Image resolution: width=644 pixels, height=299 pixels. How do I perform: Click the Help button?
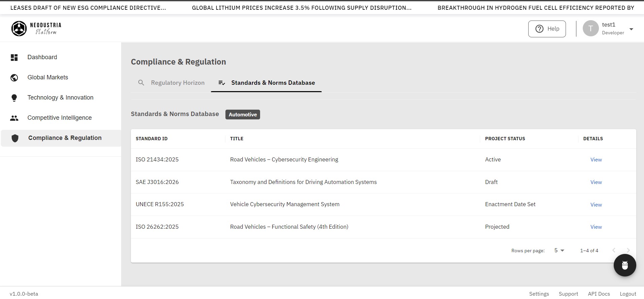(547, 29)
